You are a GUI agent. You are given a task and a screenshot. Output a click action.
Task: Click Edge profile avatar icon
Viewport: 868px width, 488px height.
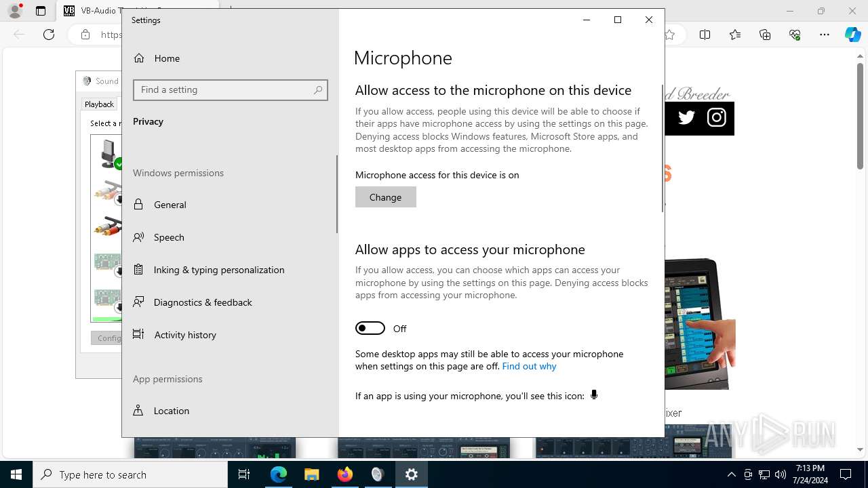(x=15, y=11)
